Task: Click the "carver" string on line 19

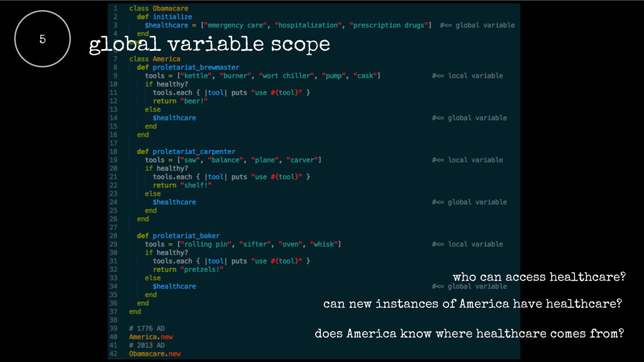Action: [303, 160]
